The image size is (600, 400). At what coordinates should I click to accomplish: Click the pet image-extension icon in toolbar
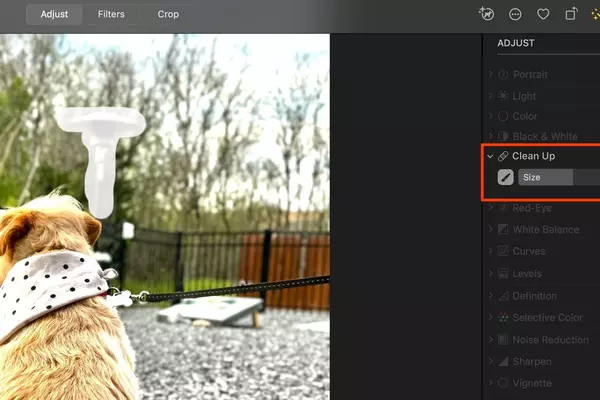coord(486,14)
